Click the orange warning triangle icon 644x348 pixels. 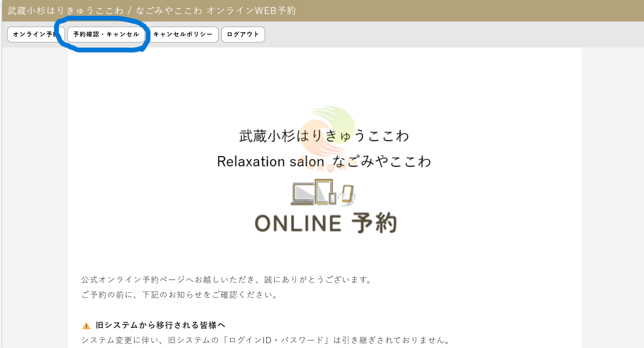[x=86, y=326]
